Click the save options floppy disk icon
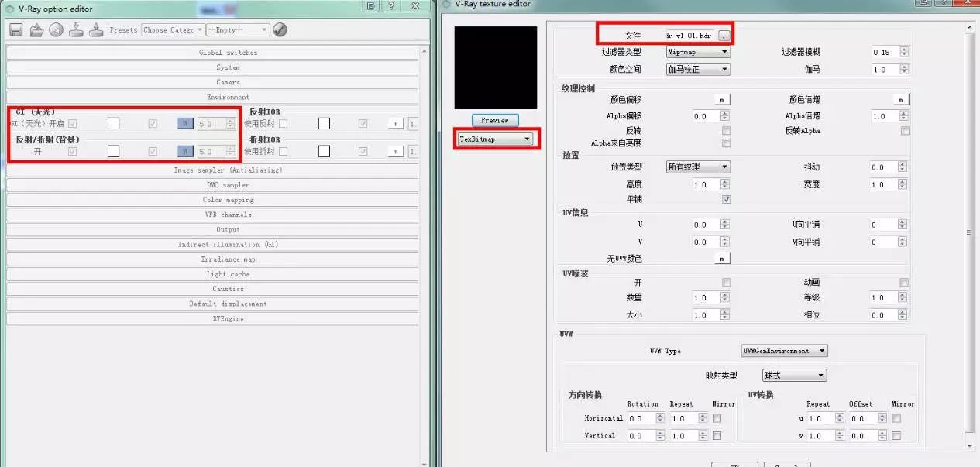This screenshot has width=980, height=467. tap(15, 29)
